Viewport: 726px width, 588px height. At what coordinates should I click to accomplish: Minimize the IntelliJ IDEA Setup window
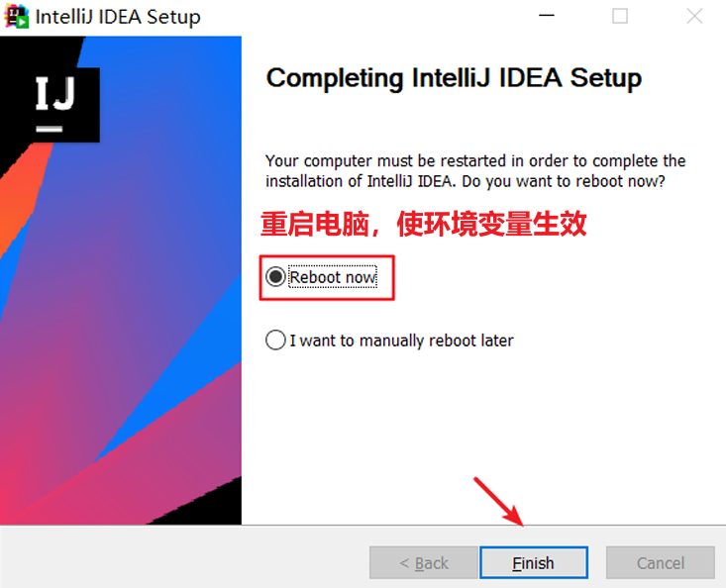546,17
